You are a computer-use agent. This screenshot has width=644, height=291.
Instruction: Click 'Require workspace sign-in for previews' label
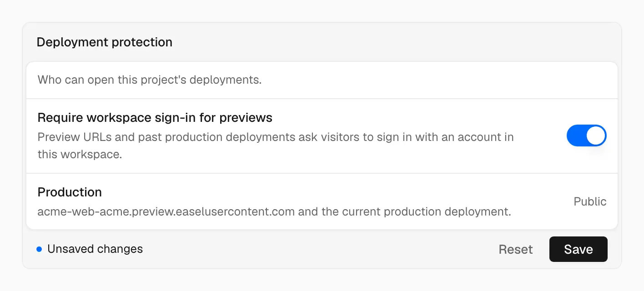click(155, 118)
